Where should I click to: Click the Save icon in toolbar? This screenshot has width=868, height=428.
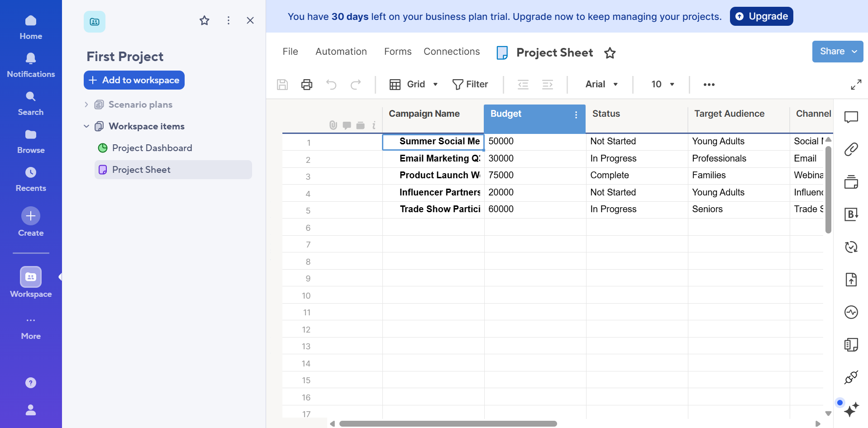[x=282, y=85]
